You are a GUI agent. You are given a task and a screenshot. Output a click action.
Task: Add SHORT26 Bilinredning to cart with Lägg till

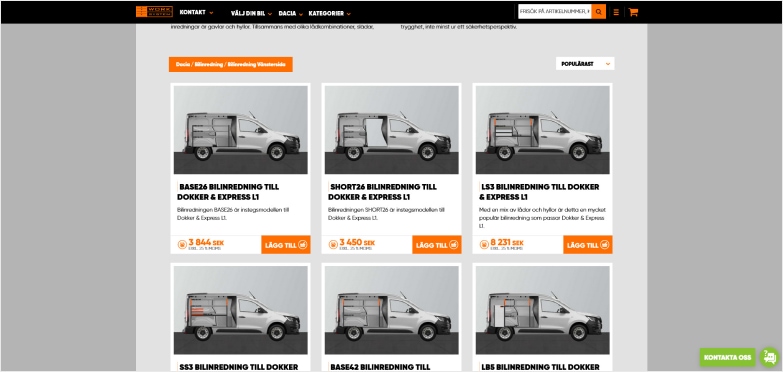436,245
